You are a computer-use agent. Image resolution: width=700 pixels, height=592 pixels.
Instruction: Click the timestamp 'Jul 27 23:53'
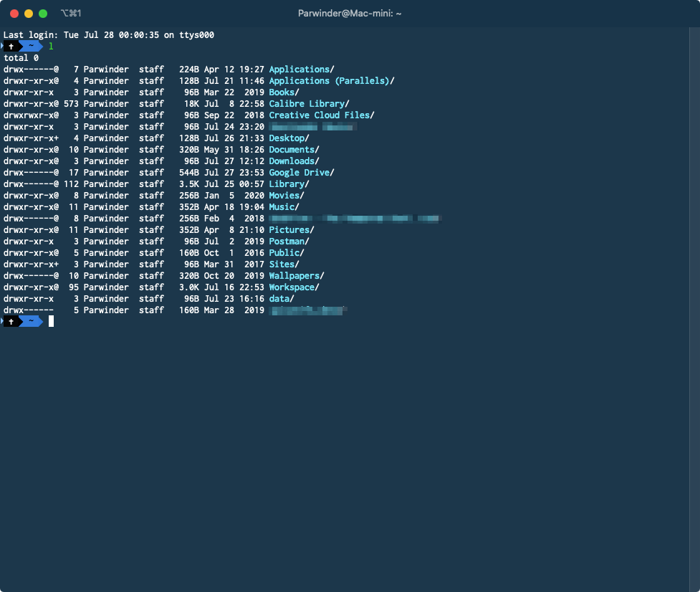click(x=234, y=173)
